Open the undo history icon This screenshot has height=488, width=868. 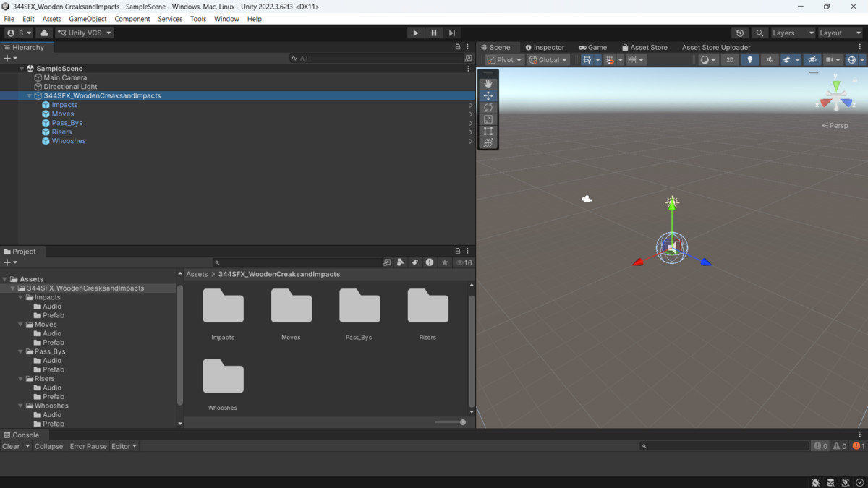739,33
